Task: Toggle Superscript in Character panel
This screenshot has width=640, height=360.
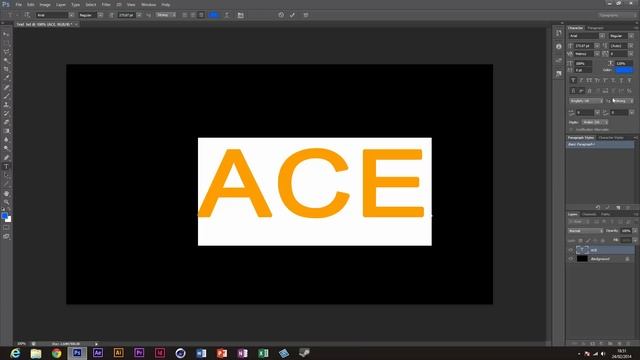Action: [x=605, y=80]
